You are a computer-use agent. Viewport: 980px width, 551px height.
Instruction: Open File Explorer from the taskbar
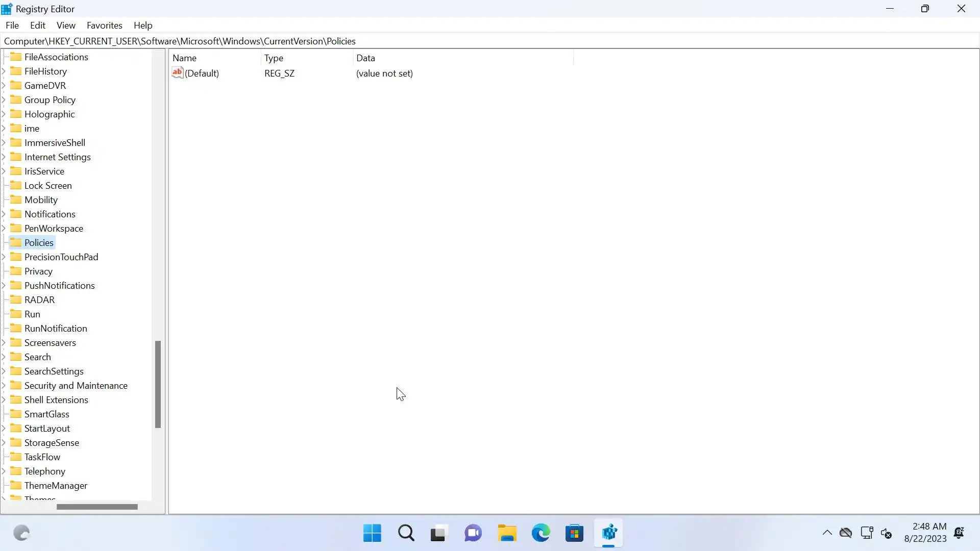click(x=507, y=533)
